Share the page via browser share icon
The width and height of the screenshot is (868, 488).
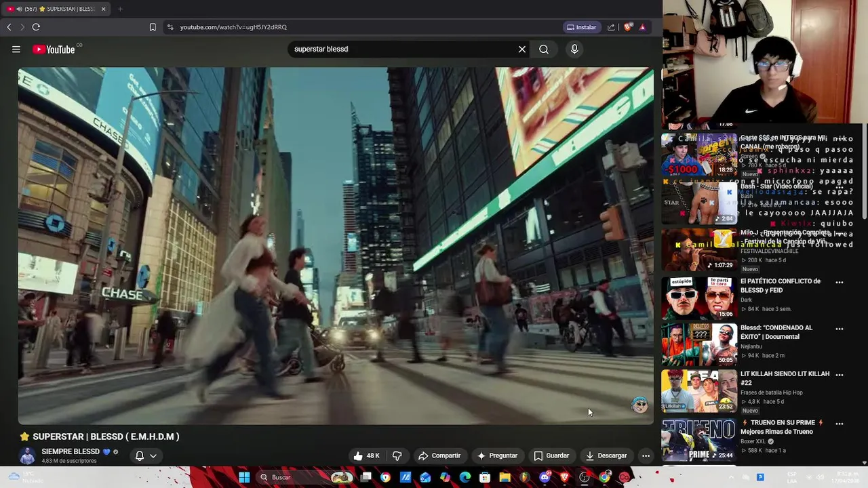pyautogui.click(x=611, y=27)
